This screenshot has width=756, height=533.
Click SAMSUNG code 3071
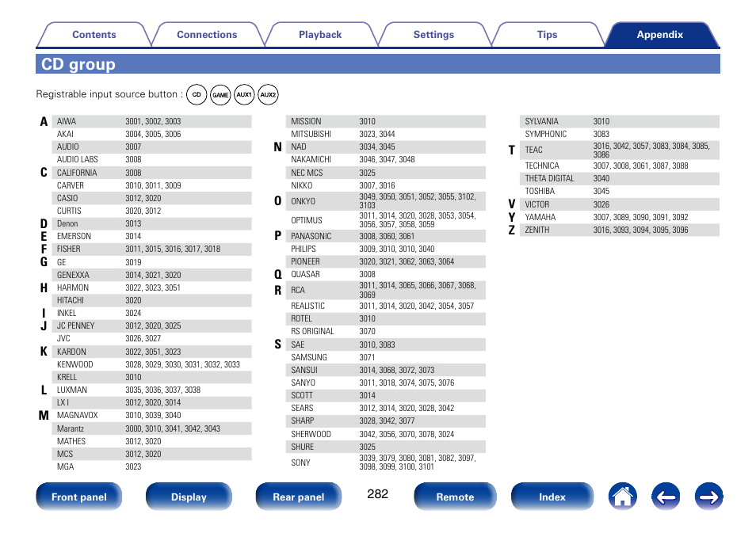pyautogui.click(x=367, y=358)
